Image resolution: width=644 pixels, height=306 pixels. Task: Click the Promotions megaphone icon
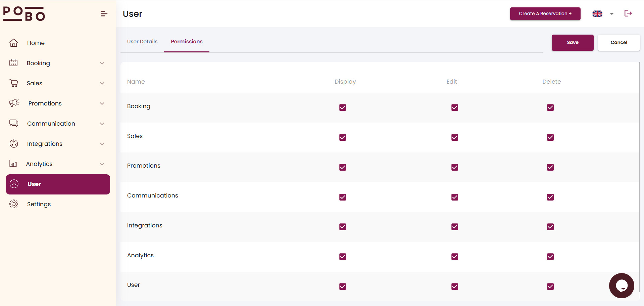point(14,103)
